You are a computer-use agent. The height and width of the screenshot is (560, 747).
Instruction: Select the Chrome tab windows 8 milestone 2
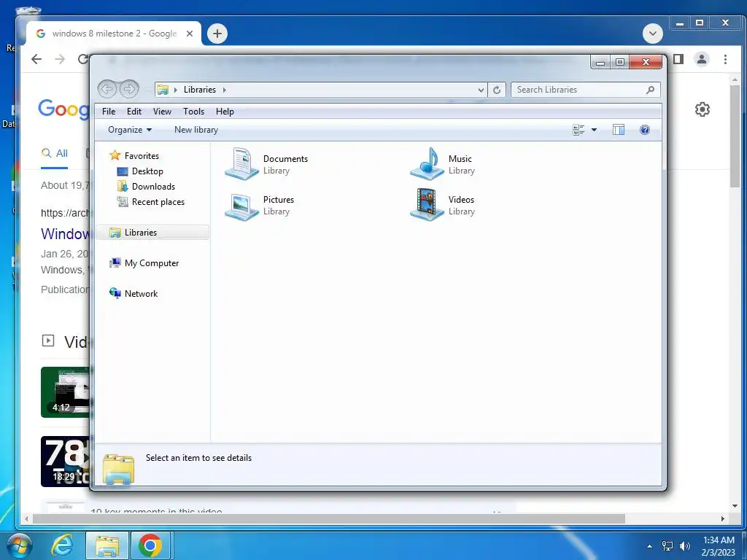point(114,34)
